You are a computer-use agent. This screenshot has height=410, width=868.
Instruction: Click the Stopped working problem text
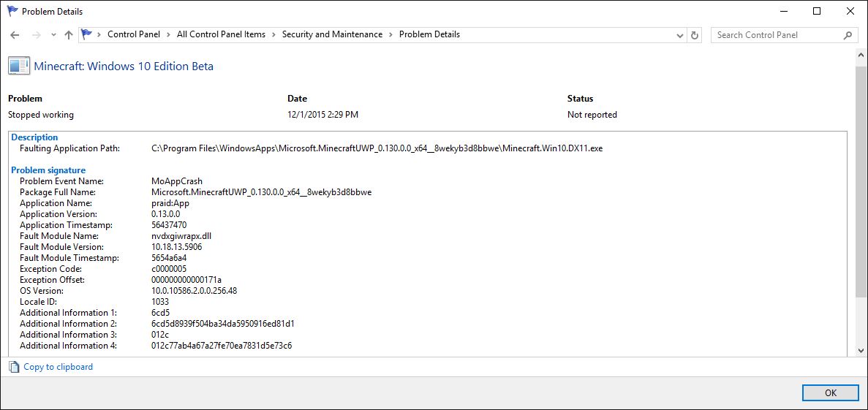(x=41, y=115)
